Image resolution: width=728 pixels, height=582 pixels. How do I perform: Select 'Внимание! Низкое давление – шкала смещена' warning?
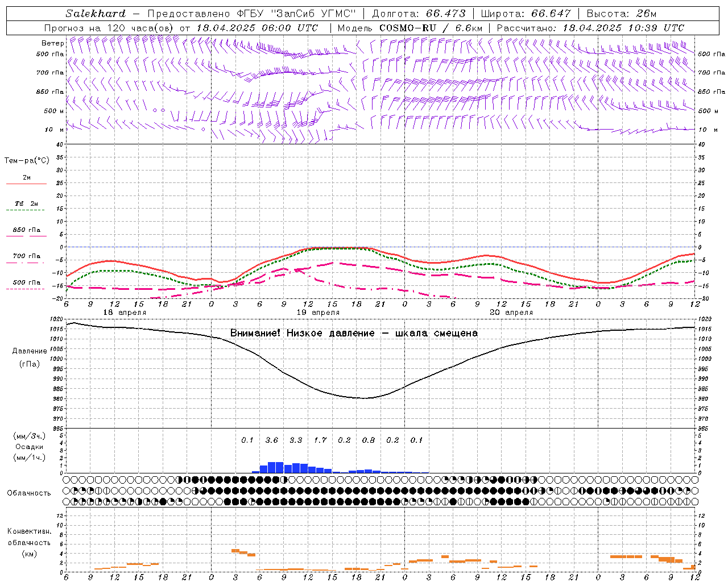click(x=354, y=333)
